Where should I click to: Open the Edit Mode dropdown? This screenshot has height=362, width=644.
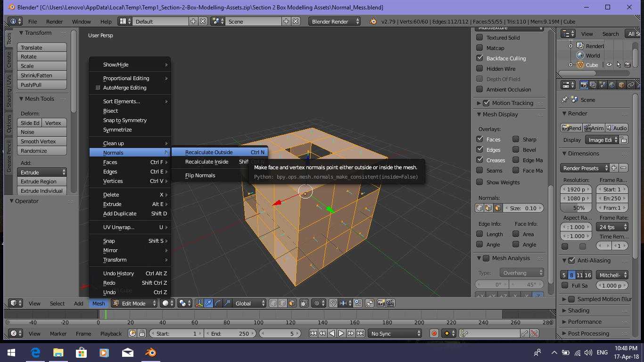click(x=134, y=304)
